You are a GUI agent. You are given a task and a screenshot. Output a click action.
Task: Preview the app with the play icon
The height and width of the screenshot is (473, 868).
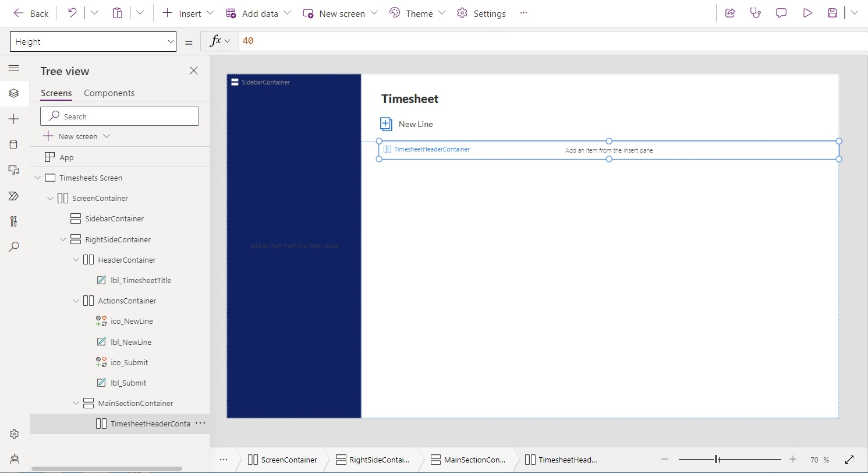[807, 13]
